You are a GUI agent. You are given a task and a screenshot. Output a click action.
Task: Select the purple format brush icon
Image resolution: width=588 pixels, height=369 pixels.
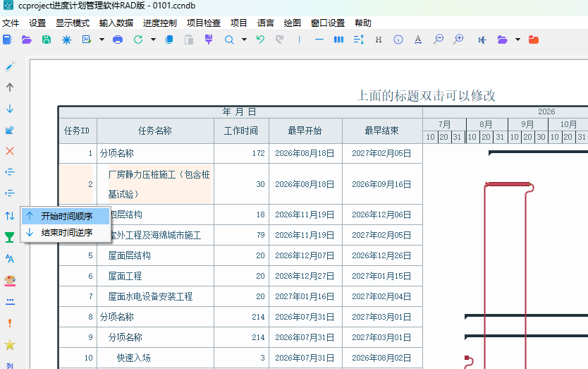point(209,40)
